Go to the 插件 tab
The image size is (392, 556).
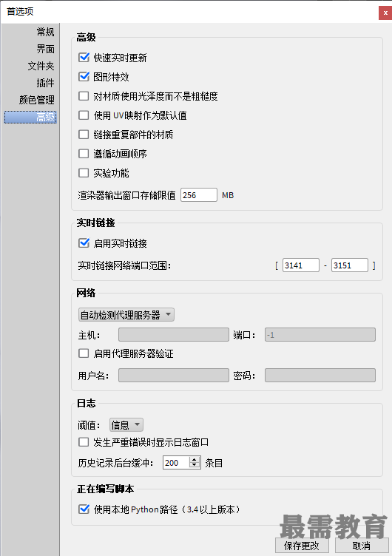[x=45, y=83]
